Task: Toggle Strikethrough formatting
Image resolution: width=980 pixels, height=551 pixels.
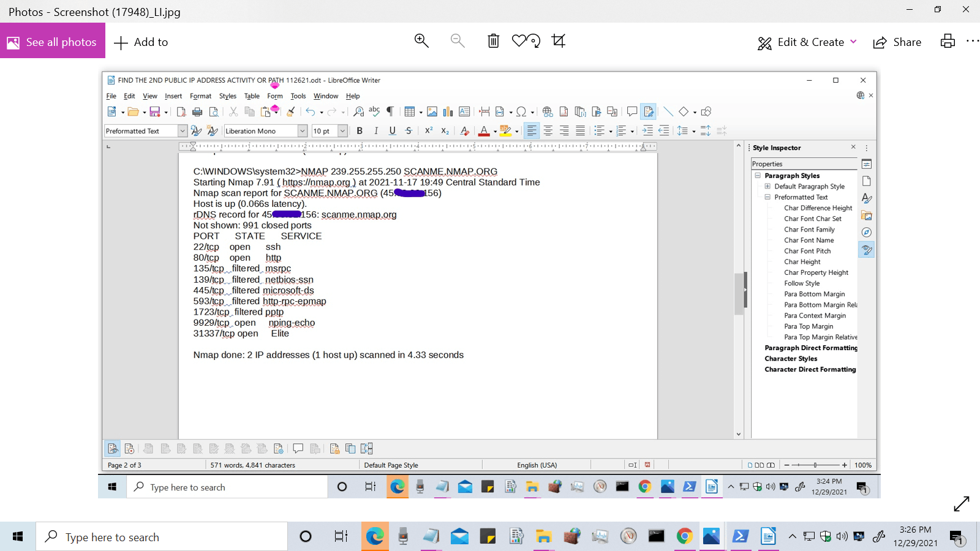Action: coord(409,130)
